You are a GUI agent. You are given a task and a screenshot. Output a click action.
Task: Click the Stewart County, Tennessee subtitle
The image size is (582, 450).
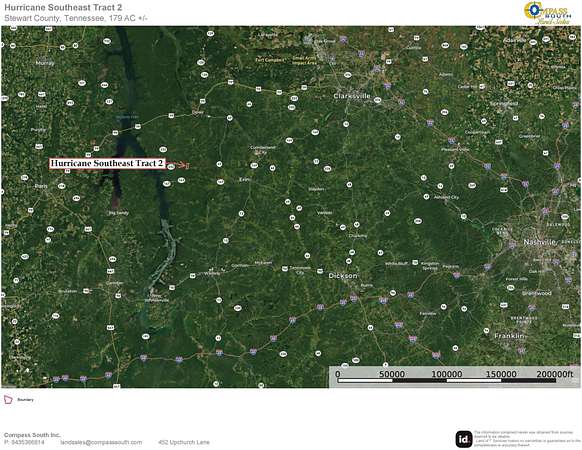(x=76, y=18)
